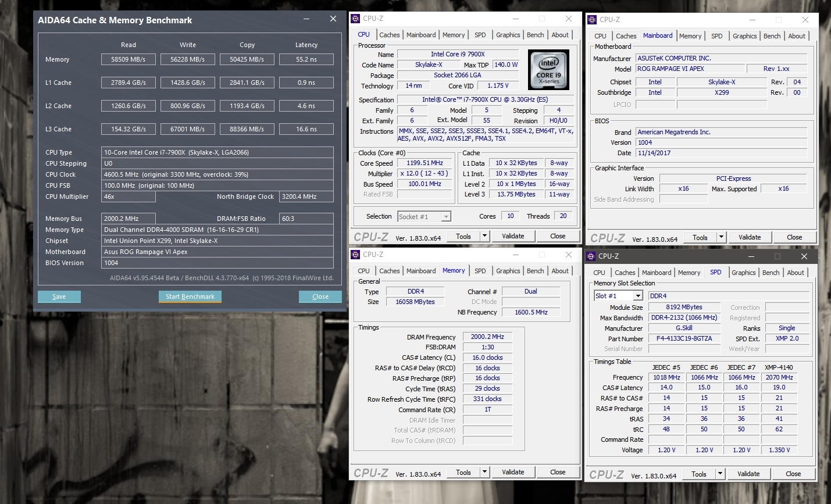Click the CPU-Z app icon in SPD window title

[591, 256]
